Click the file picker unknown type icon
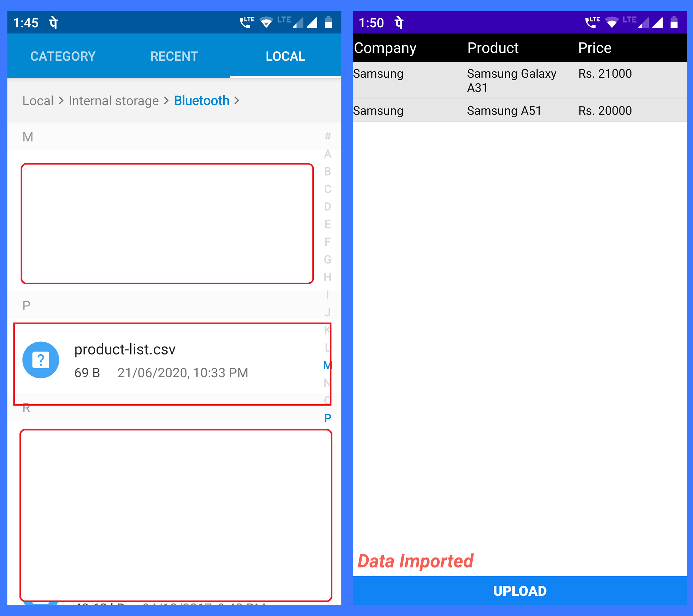The width and height of the screenshot is (693, 616). 40,360
